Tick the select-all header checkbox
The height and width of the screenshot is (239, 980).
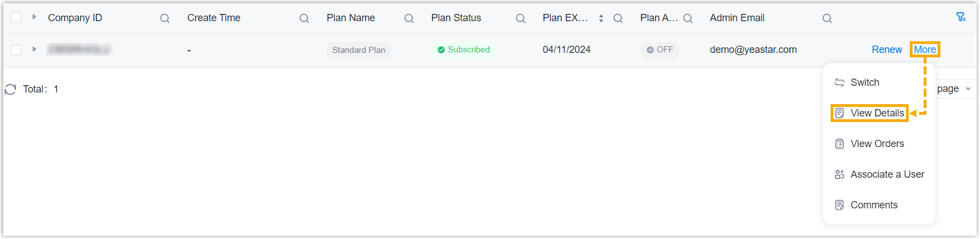click(x=17, y=17)
